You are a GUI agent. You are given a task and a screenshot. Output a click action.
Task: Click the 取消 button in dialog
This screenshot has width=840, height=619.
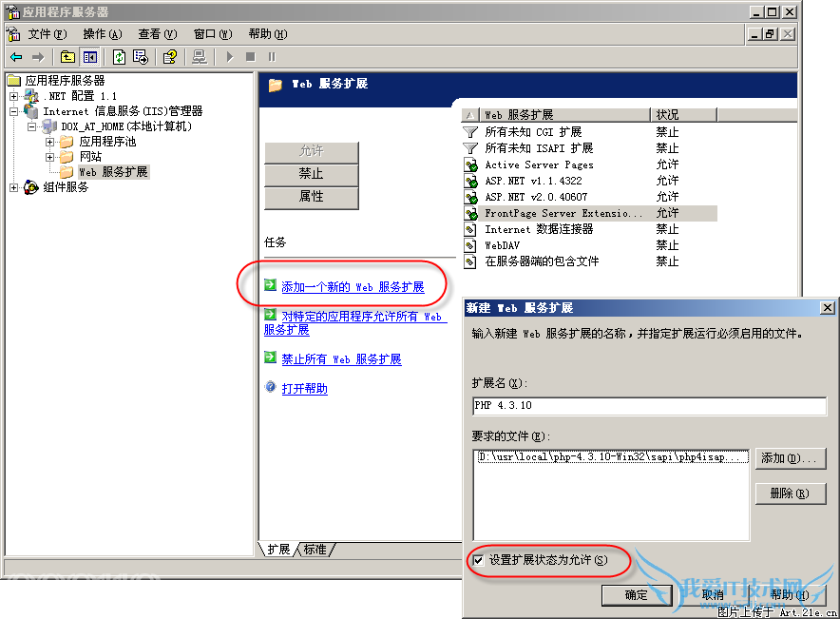click(x=713, y=595)
